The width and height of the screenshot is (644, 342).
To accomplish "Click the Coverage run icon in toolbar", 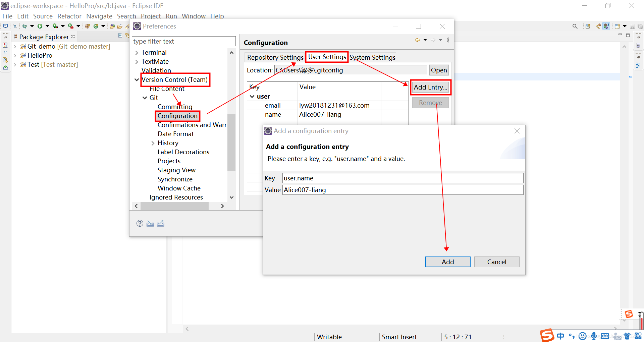I will pos(55,26).
